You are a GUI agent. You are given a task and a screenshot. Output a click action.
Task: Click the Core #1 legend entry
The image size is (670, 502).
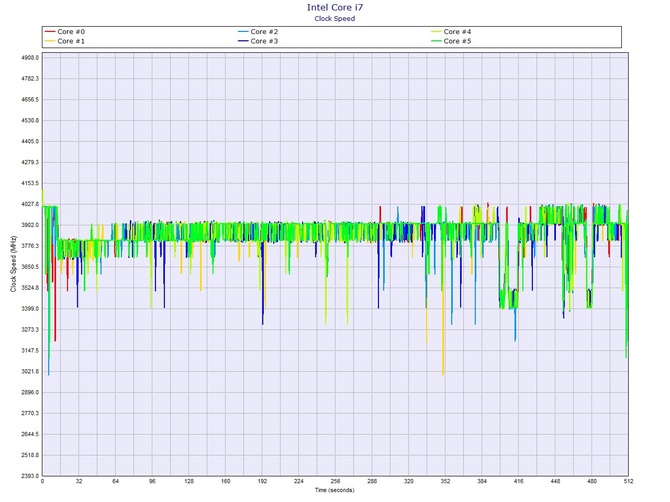click(x=65, y=41)
